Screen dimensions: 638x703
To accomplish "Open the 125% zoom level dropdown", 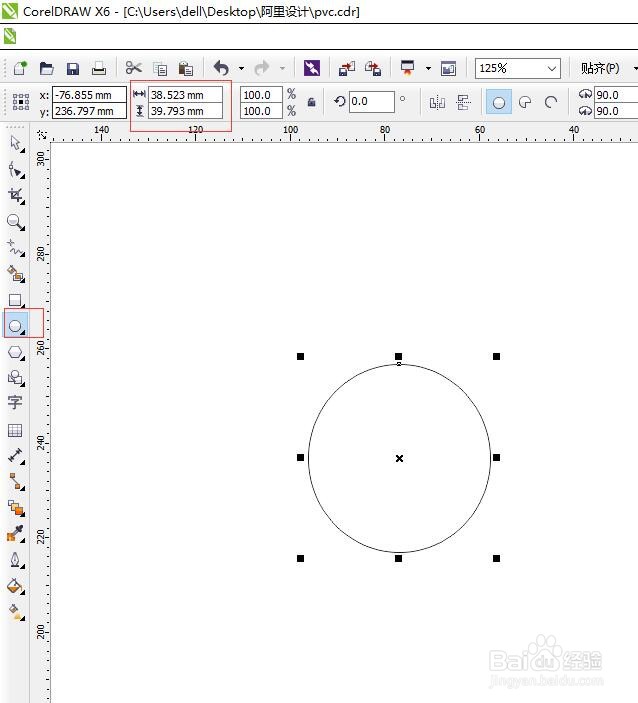I will click(552, 69).
